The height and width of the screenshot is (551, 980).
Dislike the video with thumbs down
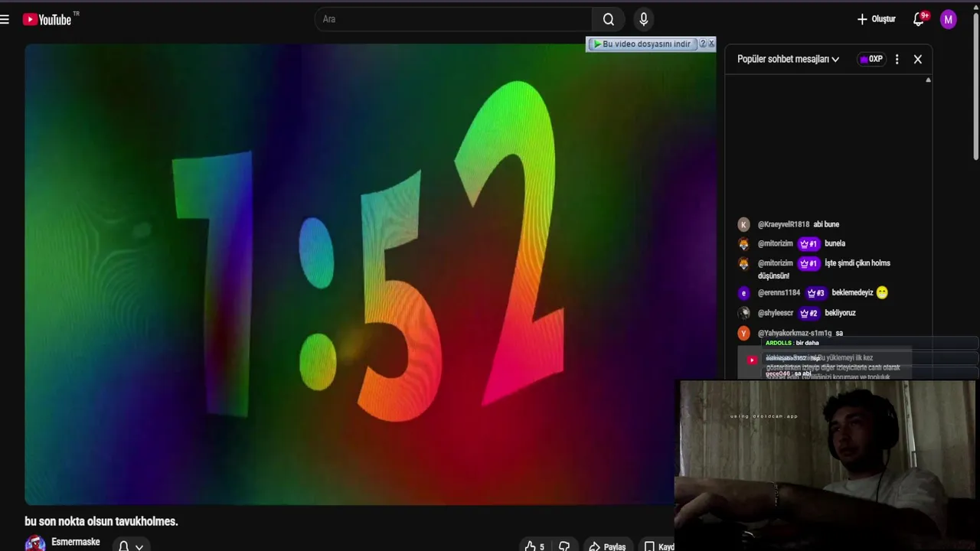pyautogui.click(x=564, y=546)
